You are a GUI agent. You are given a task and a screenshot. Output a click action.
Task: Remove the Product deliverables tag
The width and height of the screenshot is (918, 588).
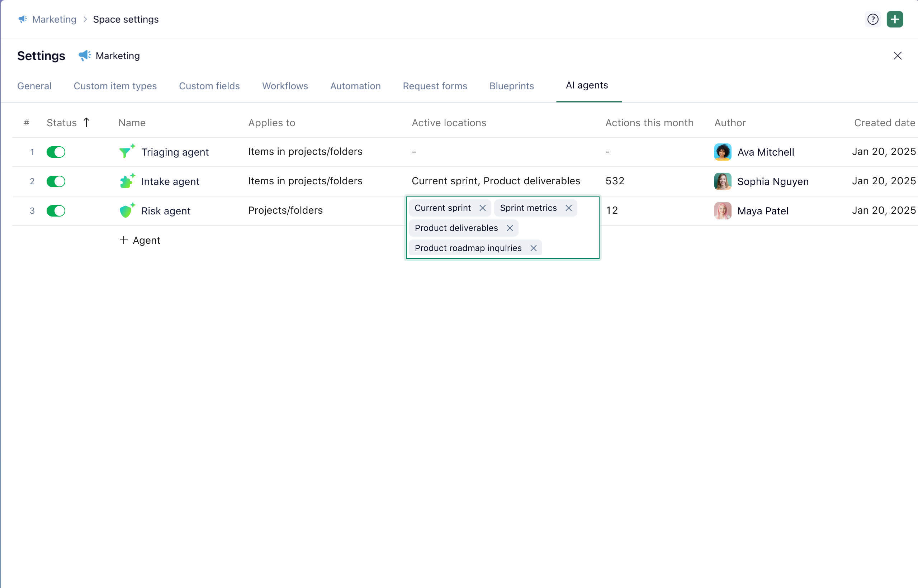[510, 228]
